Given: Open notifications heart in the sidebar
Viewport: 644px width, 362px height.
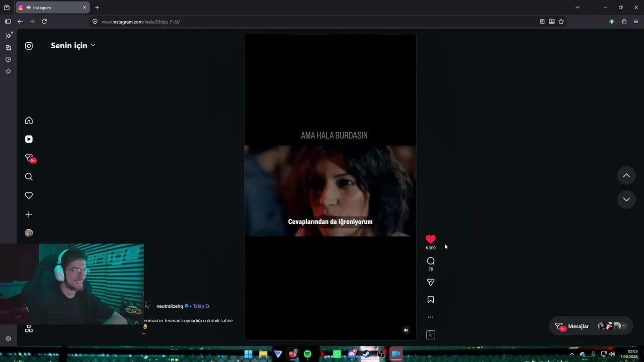Looking at the screenshot, I should click(x=29, y=196).
